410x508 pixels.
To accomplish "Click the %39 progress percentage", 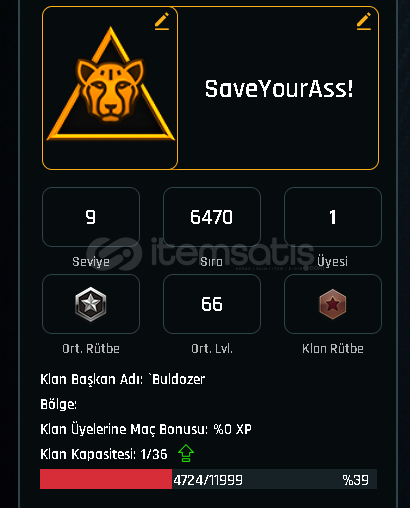I will tap(355, 480).
